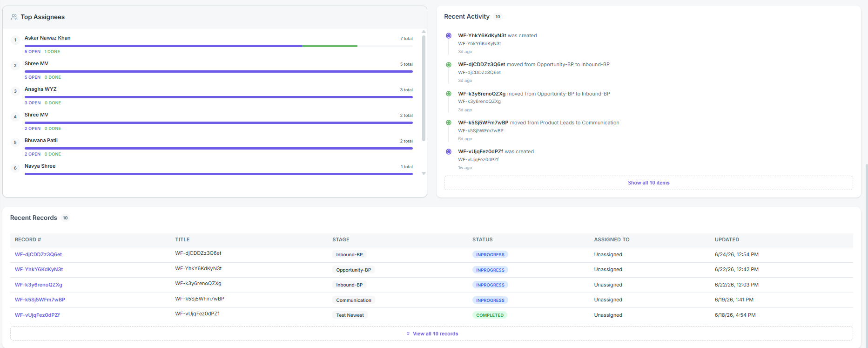Click Bhuvana Patil assignee name
This screenshot has width=868, height=348.
tap(41, 140)
